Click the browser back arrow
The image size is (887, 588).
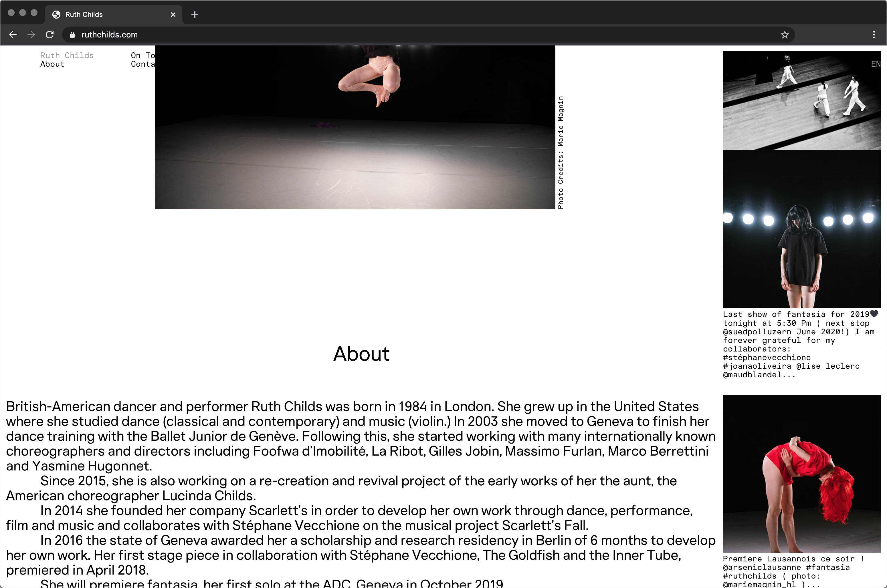pos(13,35)
